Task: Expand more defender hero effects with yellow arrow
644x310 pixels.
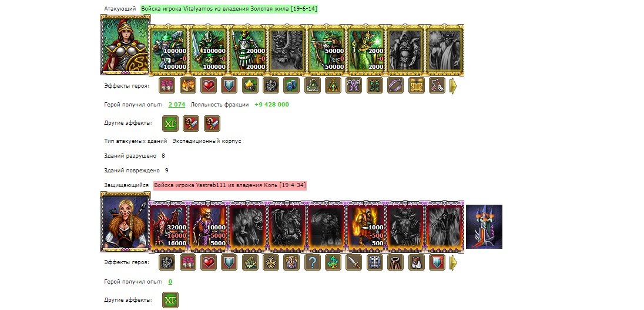Action: tap(453, 263)
